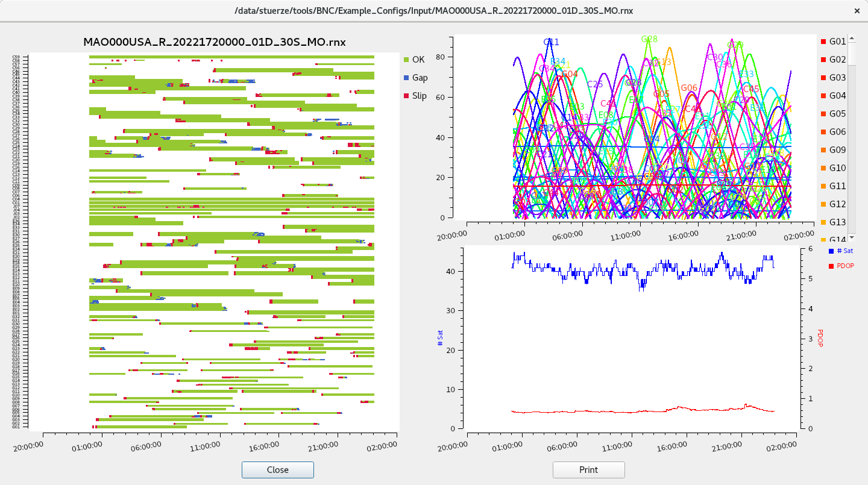The height and width of the screenshot is (485, 868).
Task: Close the window via title bar X
Action: pyautogui.click(x=857, y=11)
